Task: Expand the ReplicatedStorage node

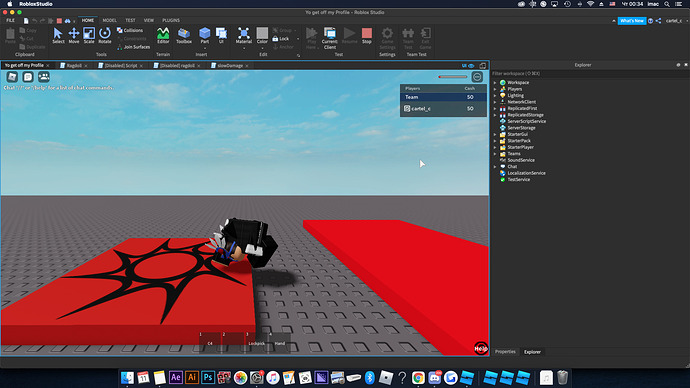Action: click(495, 115)
